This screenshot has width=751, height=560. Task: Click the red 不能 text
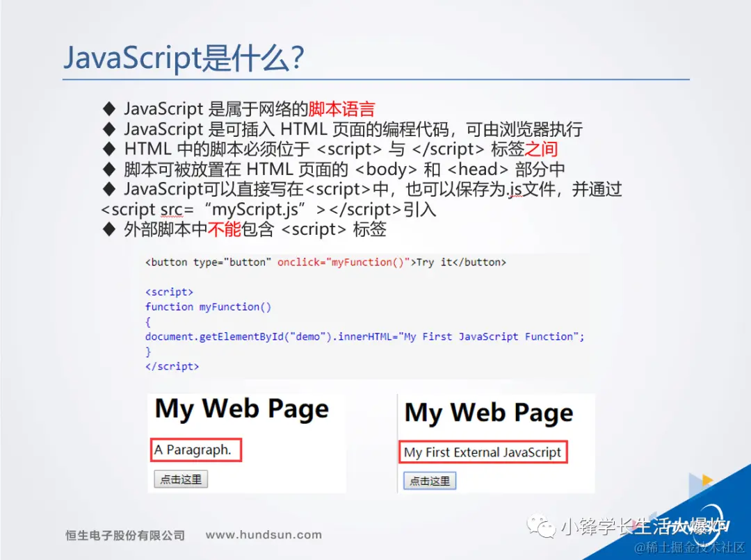coord(224,229)
